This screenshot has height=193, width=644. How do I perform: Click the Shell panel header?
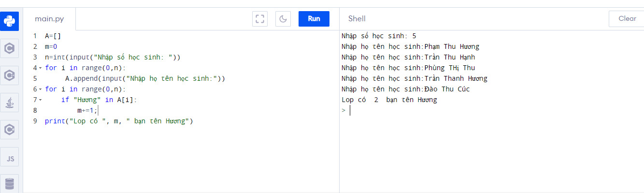(x=357, y=19)
